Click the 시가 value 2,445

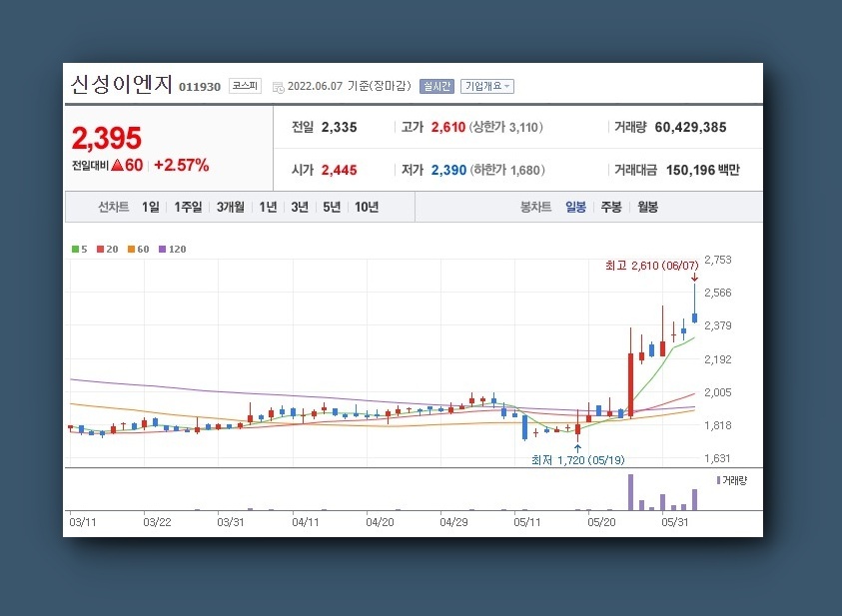point(339,170)
